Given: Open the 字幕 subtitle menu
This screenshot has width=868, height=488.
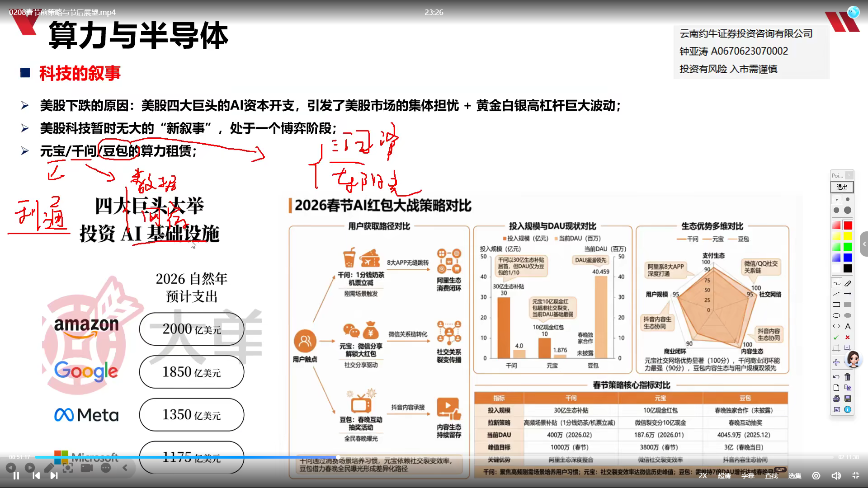Looking at the screenshot, I should [748, 475].
